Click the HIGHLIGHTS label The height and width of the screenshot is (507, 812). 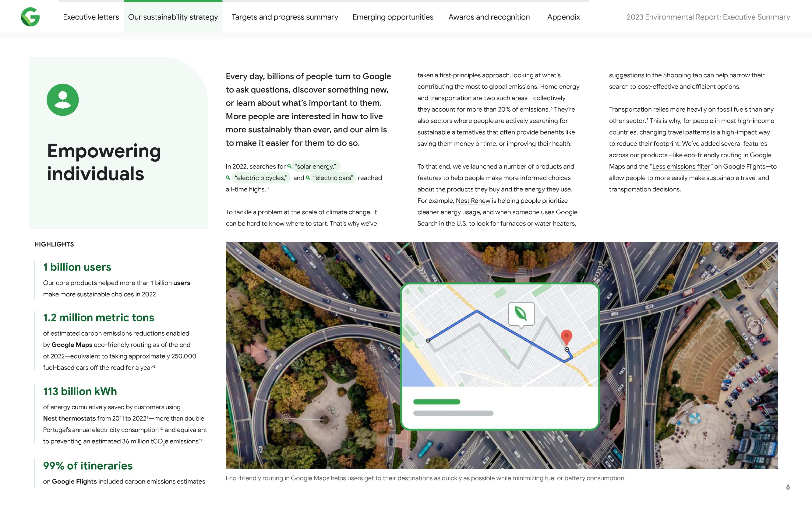click(54, 244)
